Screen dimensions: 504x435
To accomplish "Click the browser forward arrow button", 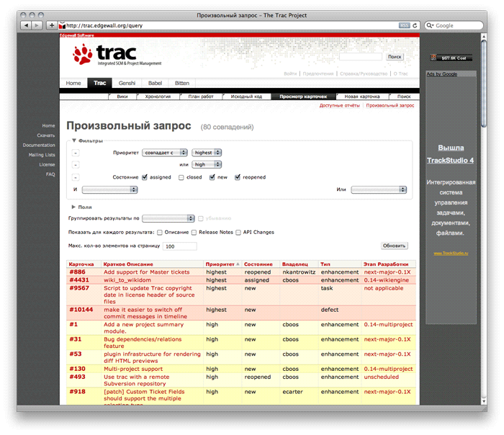I will click(37, 25).
